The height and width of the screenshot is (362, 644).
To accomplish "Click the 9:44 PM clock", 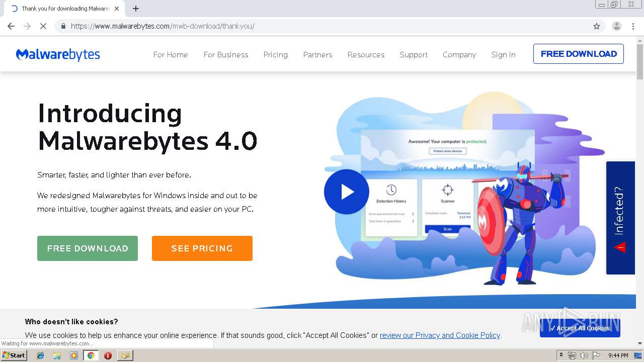I will pyautogui.click(x=618, y=355).
